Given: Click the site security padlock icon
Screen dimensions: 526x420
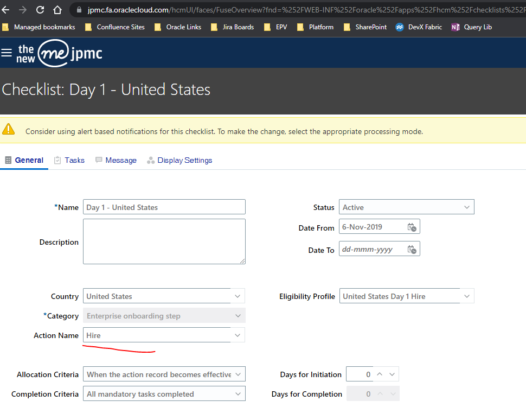Looking at the screenshot, I should [x=80, y=9].
